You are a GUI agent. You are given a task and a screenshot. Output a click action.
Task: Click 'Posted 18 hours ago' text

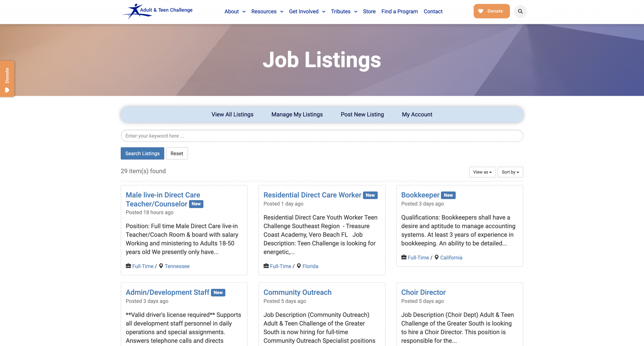coord(150,212)
